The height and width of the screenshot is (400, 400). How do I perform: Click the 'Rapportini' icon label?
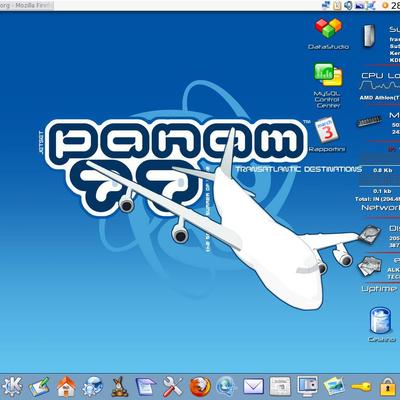tap(327, 149)
